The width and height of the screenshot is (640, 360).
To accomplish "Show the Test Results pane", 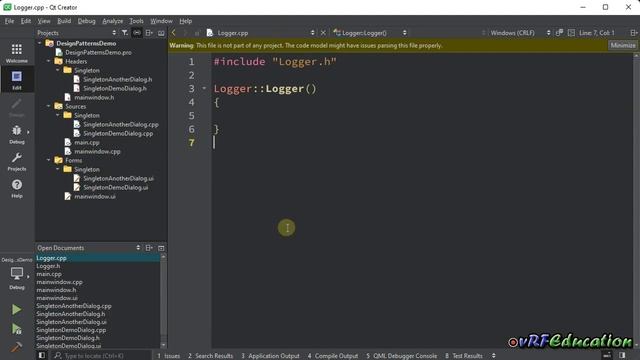I will click(464, 356).
